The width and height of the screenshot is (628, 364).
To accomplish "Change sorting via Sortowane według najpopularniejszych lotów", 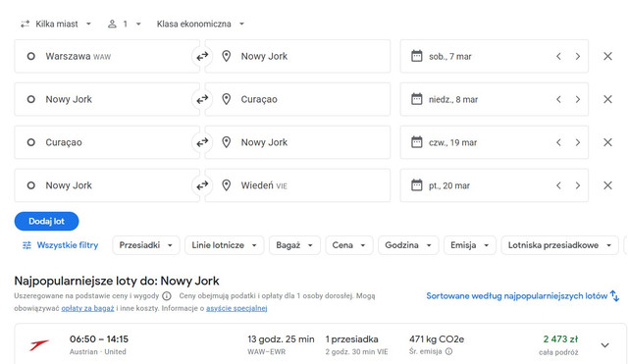I will click(x=523, y=296).
